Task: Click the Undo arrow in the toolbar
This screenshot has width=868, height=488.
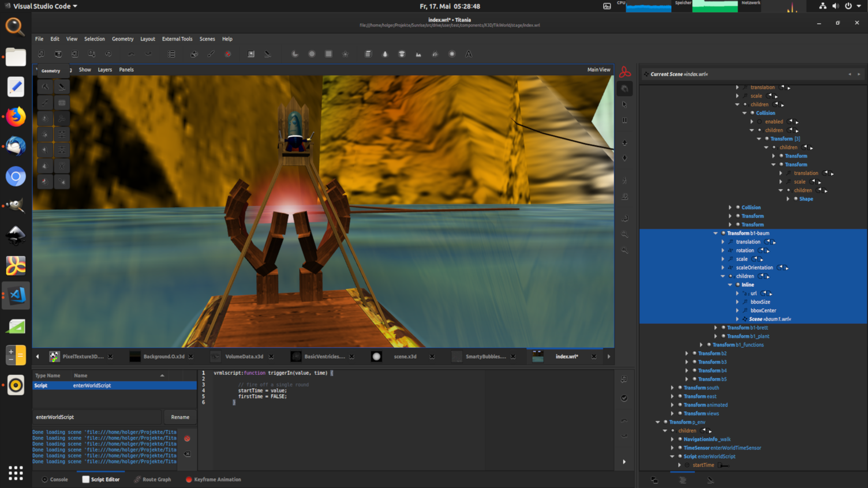Action: pos(132,54)
